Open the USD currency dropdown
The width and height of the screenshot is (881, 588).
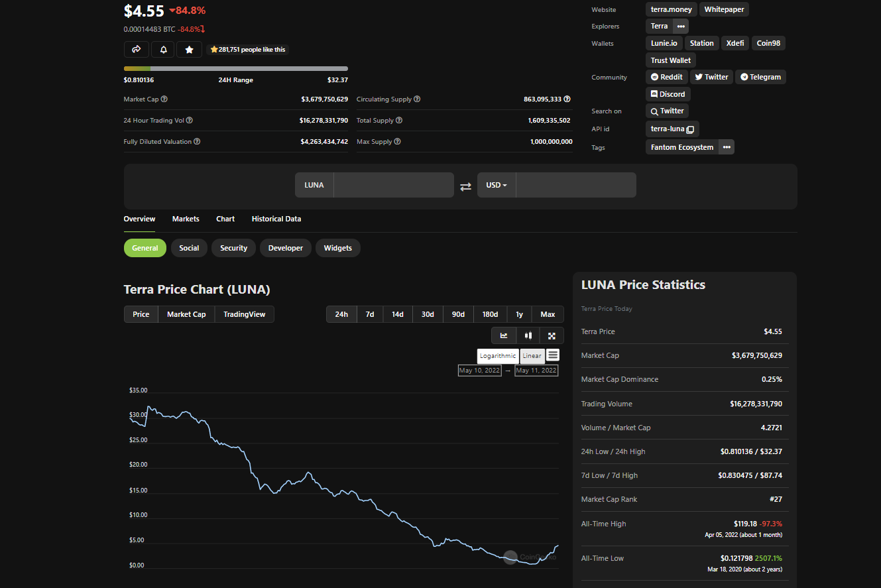coord(497,185)
